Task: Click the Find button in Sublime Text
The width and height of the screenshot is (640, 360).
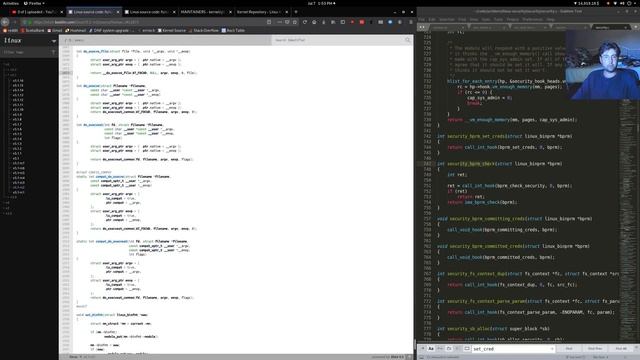Action: 569,349
